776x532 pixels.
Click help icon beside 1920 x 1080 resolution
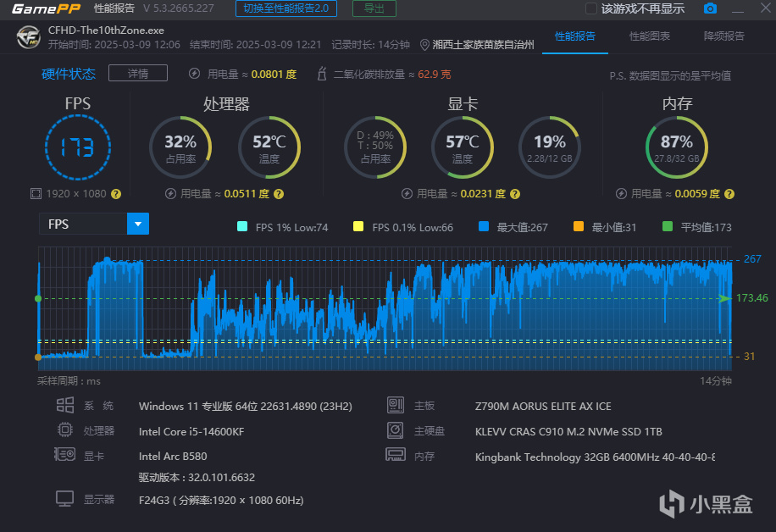pos(116,194)
